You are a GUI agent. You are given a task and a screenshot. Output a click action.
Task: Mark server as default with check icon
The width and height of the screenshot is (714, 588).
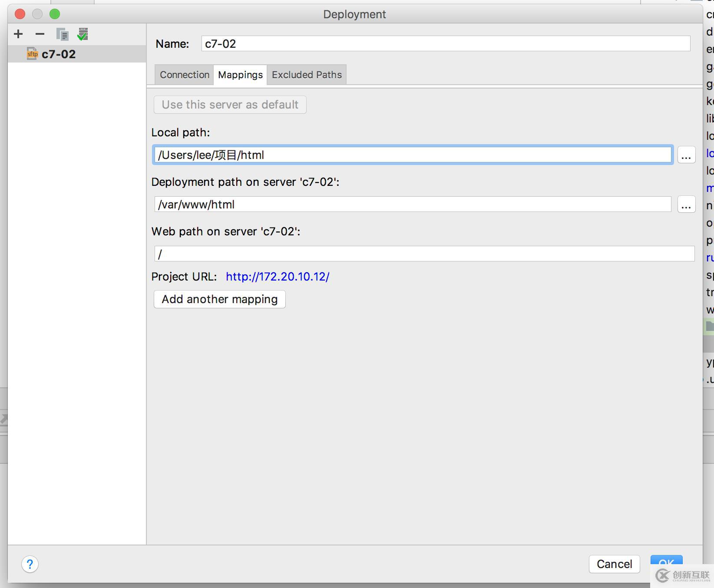tap(83, 34)
